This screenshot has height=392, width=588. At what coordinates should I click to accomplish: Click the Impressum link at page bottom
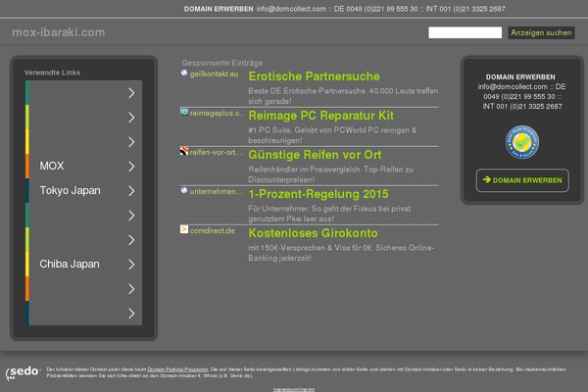click(294, 389)
